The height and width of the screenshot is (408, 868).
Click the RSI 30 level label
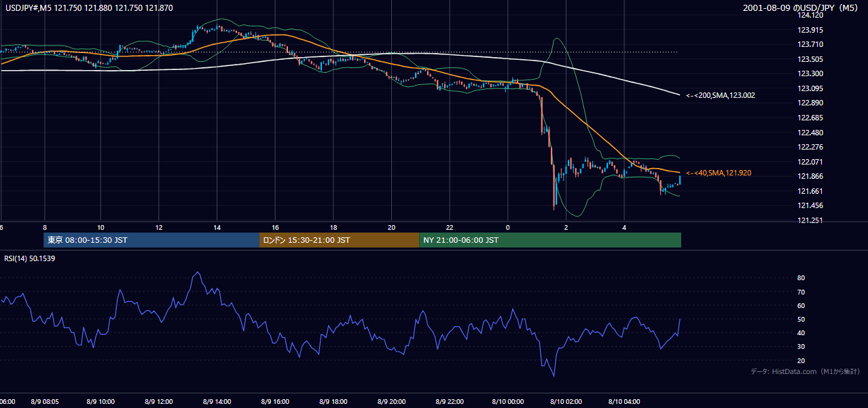[801, 347]
